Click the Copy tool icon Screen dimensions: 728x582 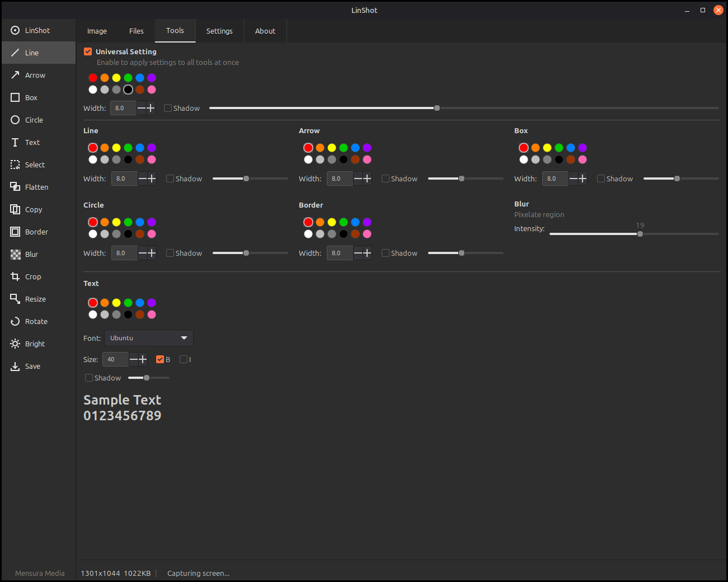pyautogui.click(x=15, y=209)
